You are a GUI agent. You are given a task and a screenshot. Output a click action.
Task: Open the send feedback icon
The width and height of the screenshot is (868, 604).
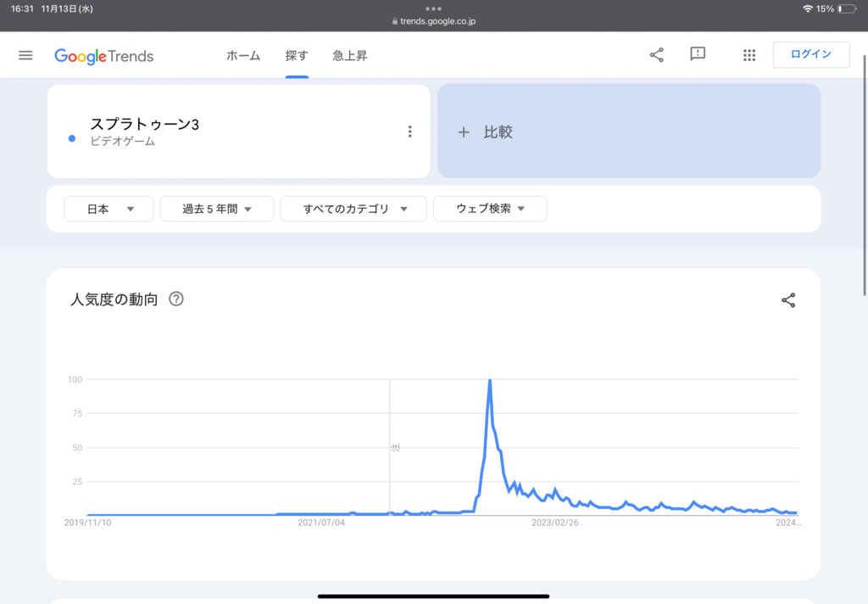tap(698, 55)
